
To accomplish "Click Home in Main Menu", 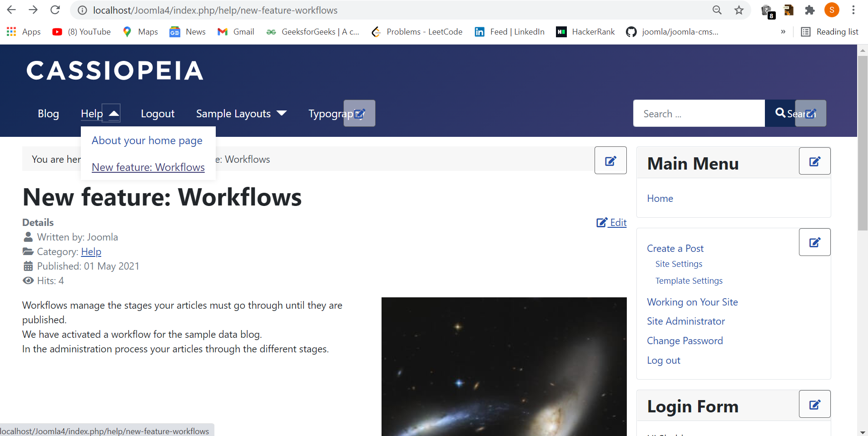I will 660,199.
